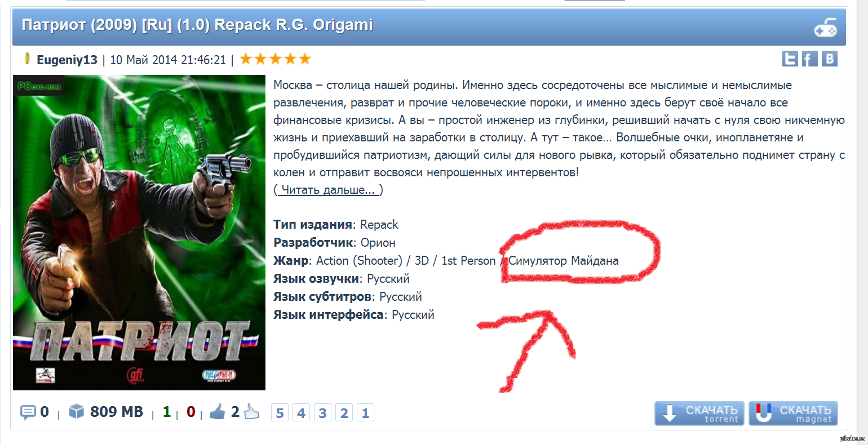Share post via VKontakte icon
Screen dimensions: 868x445
[x=829, y=59]
